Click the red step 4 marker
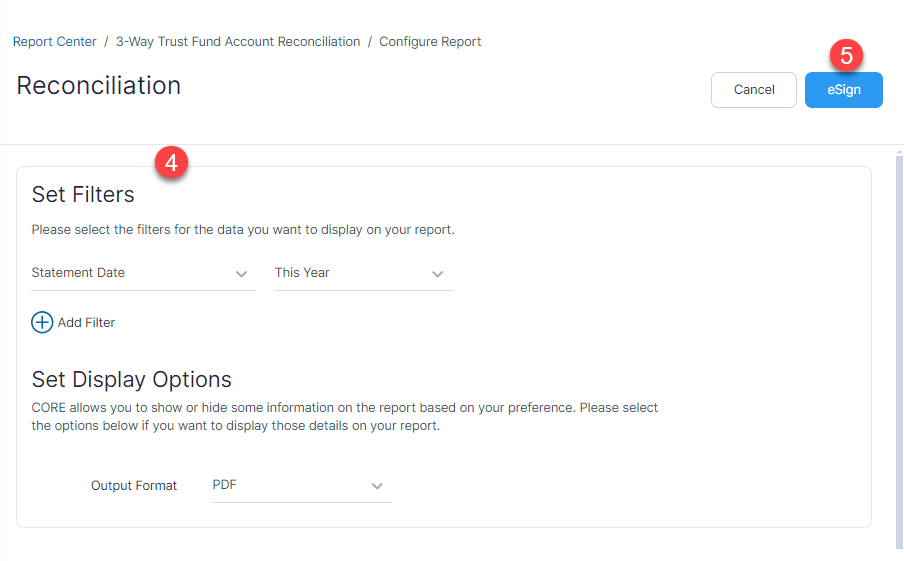Viewport: 904px width, 561px height. coord(171,163)
